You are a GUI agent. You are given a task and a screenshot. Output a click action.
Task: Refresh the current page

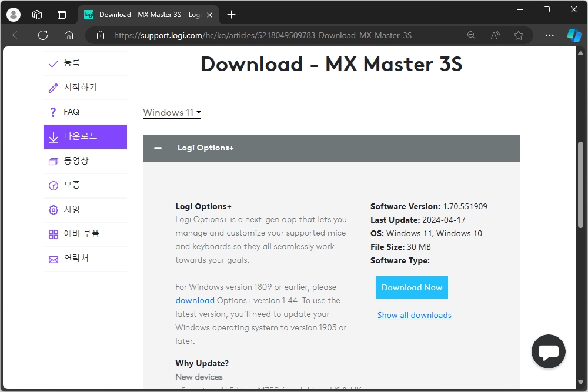click(x=43, y=35)
